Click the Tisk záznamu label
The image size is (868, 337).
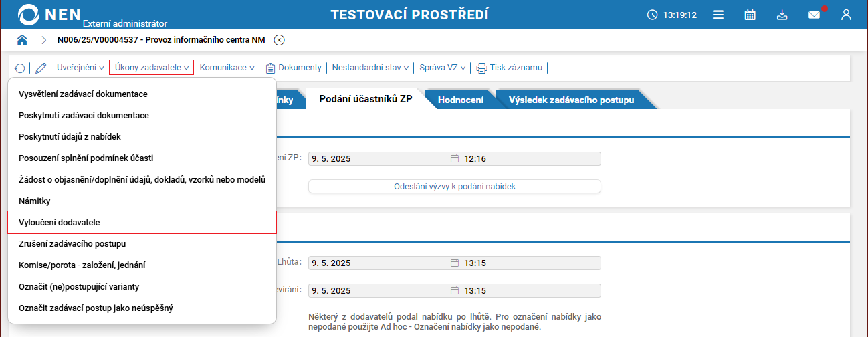[517, 68]
